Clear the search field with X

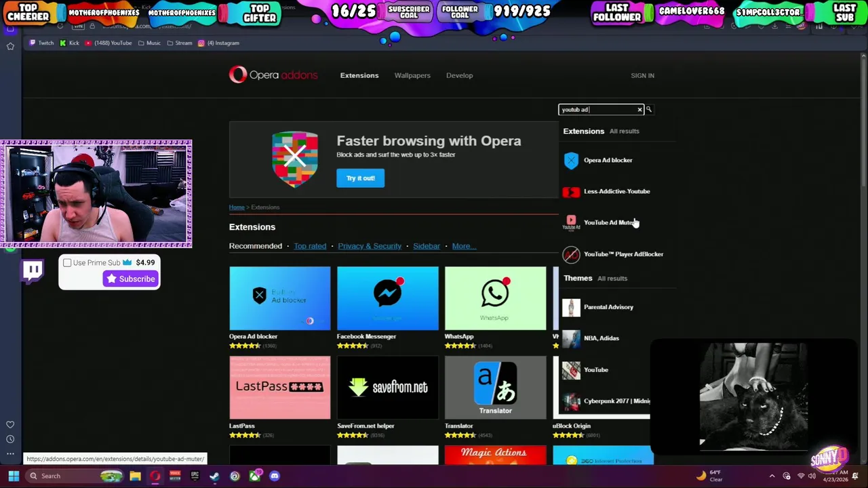(639, 109)
